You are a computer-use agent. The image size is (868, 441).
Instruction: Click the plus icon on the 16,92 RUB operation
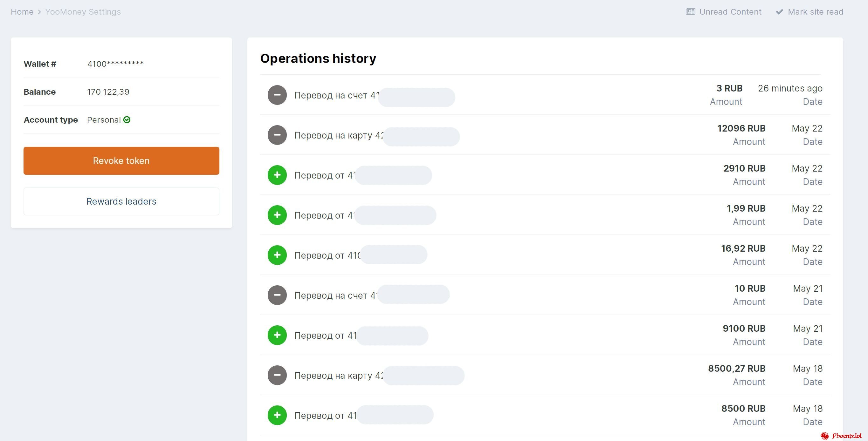pyautogui.click(x=277, y=255)
